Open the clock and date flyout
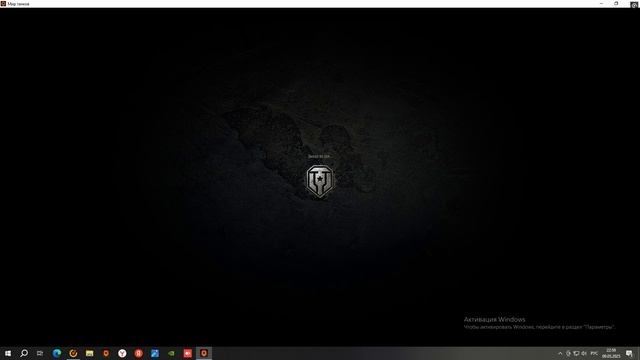640x360 pixels. [x=611, y=353]
